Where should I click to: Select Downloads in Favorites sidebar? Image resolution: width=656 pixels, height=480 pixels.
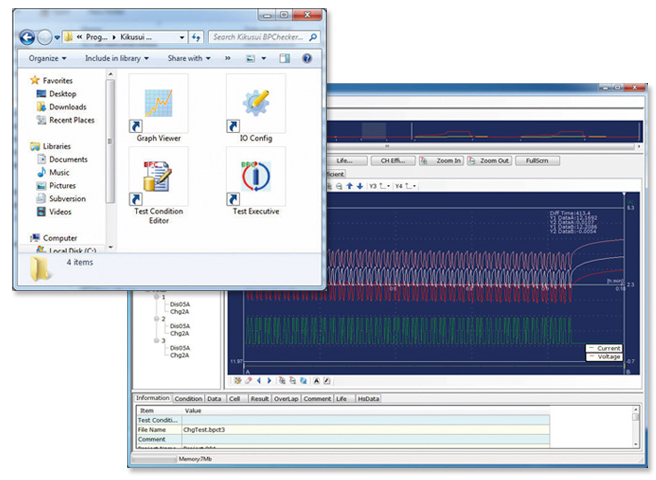[x=67, y=107]
